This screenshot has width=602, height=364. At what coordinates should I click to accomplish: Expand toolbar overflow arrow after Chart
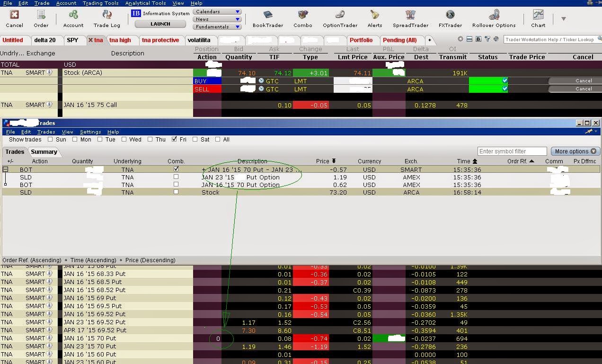click(563, 18)
